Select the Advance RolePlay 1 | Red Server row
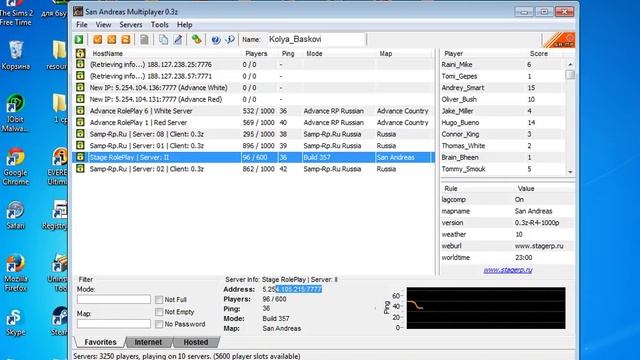 point(254,122)
